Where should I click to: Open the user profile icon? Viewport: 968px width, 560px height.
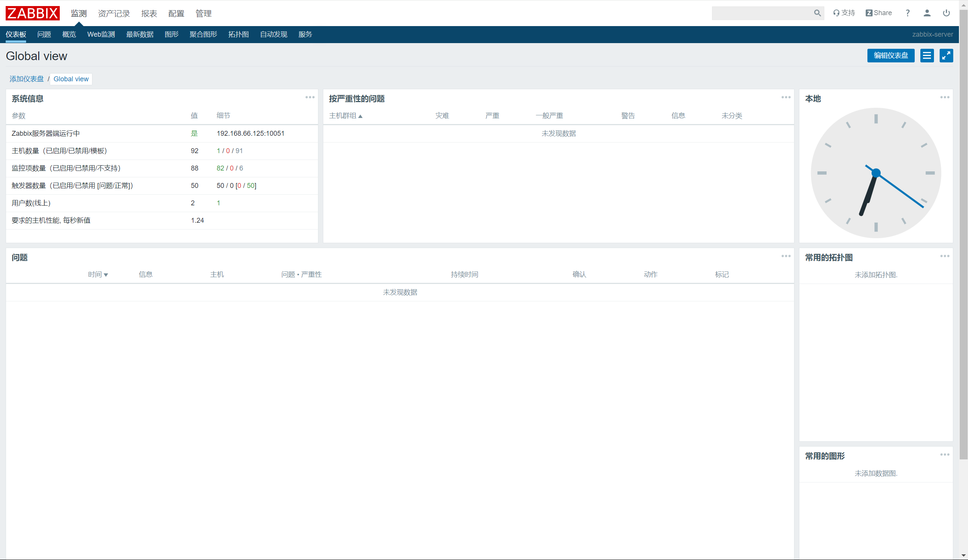tap(926, 13)
